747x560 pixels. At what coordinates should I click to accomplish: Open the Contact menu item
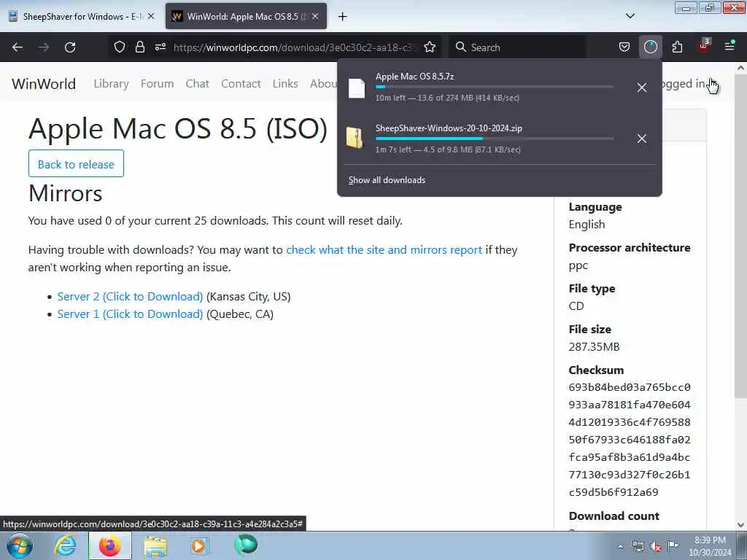(x=241, y=84)
